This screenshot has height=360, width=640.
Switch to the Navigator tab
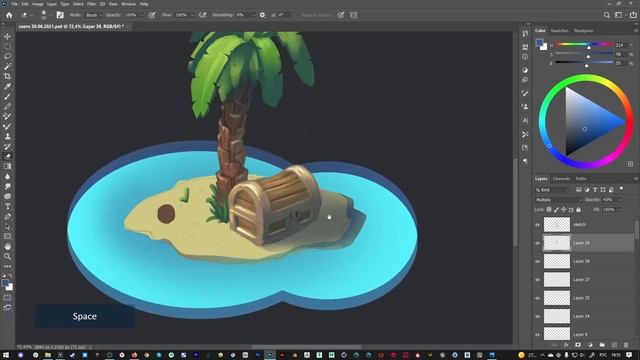[584, 31]
